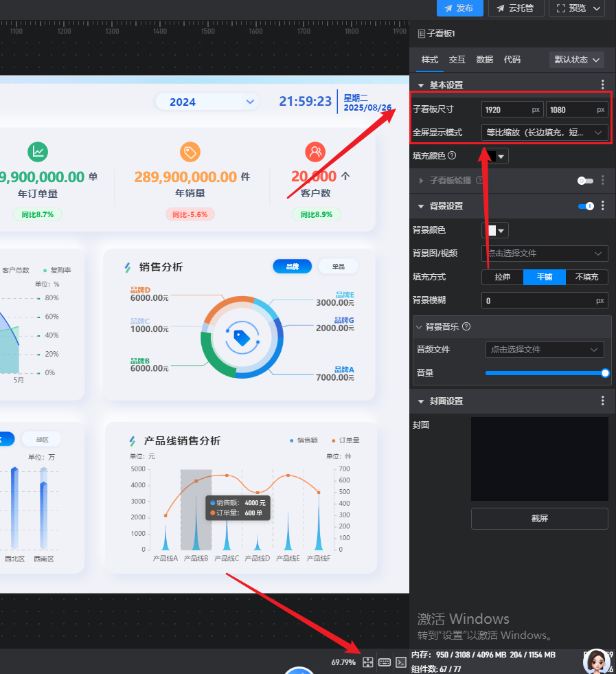
Task: Open the 全屏显示模式 dropdown
Action: pyautogui.click(x=545, y=132)
